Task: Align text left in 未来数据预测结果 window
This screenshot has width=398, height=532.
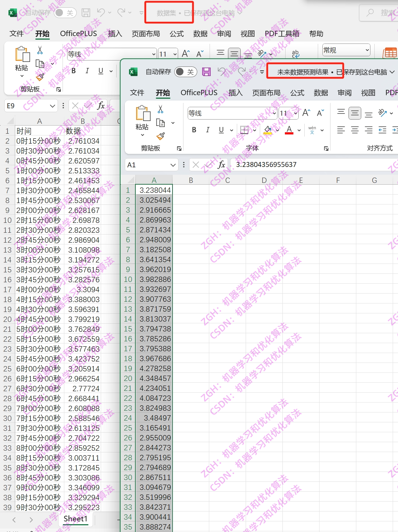Action: point(341,130)
